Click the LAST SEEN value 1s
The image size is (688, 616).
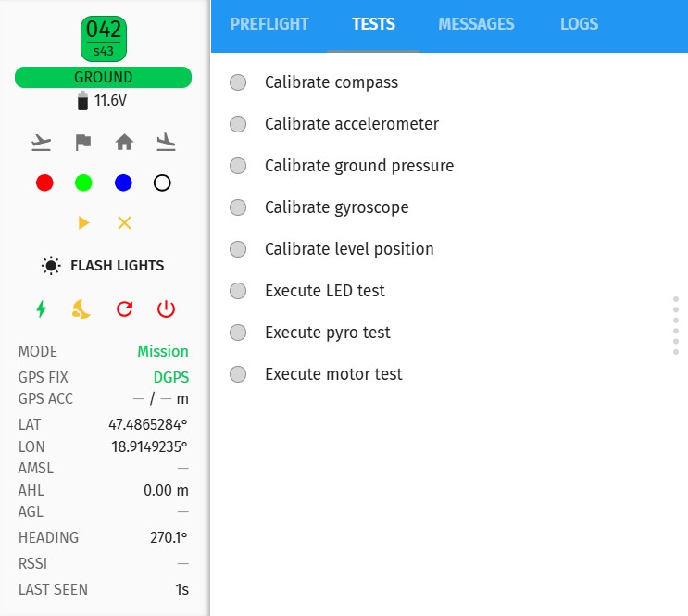[x=181, y=589]
